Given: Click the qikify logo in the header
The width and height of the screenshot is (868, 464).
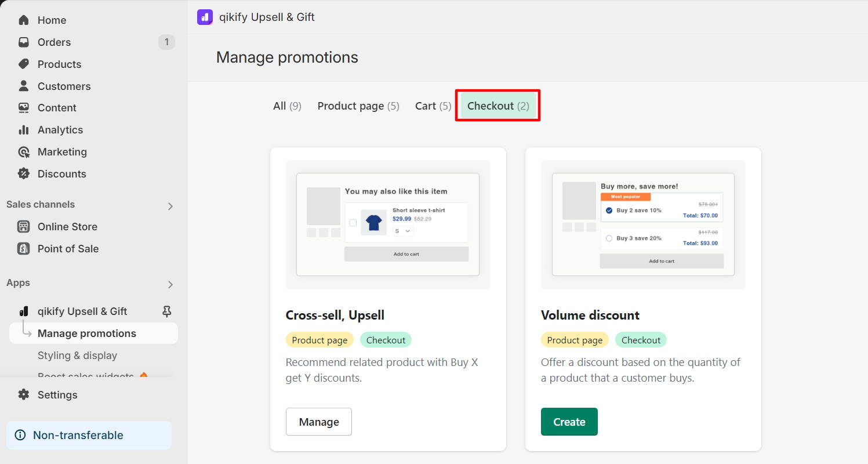Looking at the screenshot, I should click(205, 17).
